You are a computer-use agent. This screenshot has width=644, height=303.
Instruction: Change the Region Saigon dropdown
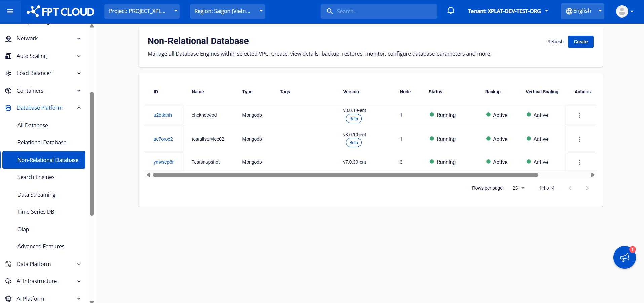227,11
